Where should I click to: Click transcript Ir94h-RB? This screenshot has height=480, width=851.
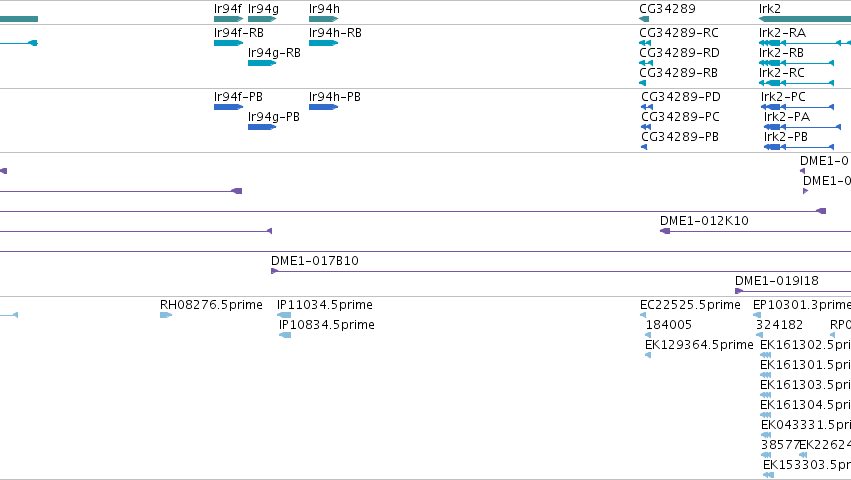pyautogui.click(x=323, y=43)
